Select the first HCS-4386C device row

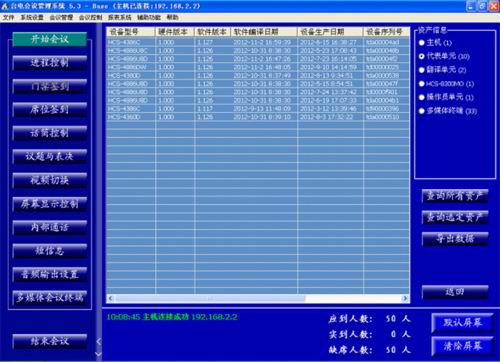coord(258,42)
